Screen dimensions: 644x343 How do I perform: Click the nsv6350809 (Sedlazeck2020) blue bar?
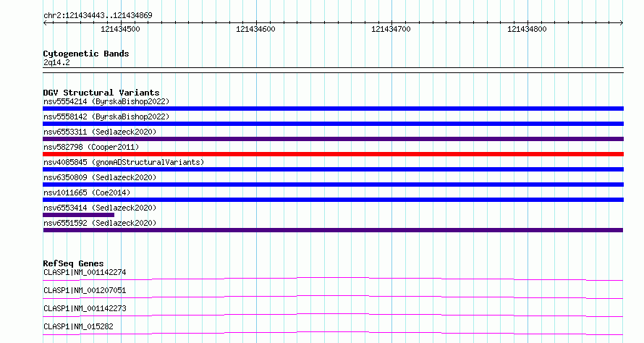pyautogui.click(x=333, y=185)
